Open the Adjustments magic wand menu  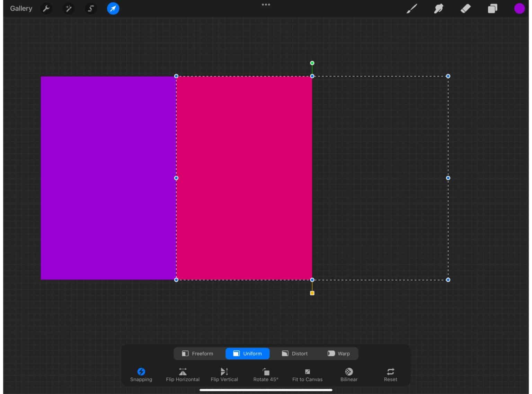[x=68, y=8]
